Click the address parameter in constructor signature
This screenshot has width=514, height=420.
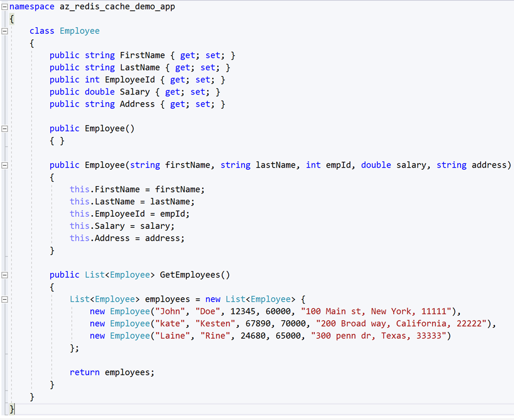[x=489, y=165]
